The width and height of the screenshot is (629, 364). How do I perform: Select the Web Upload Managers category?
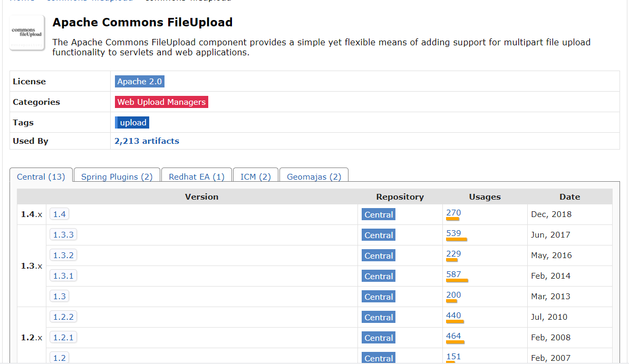[161, 102]
